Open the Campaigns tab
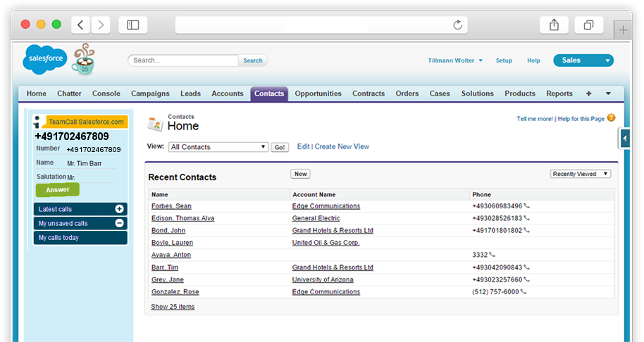Screen dimensions: 644x342 pos(150,94)
